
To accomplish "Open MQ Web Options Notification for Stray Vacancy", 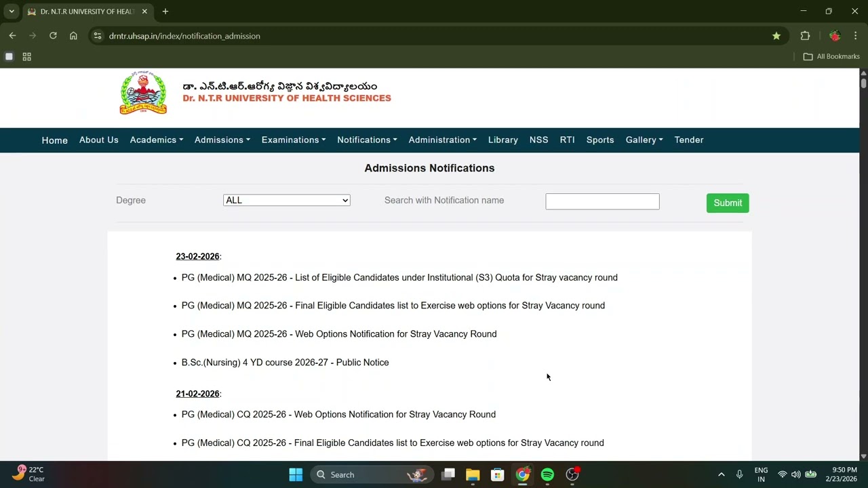I will [339, 334].
